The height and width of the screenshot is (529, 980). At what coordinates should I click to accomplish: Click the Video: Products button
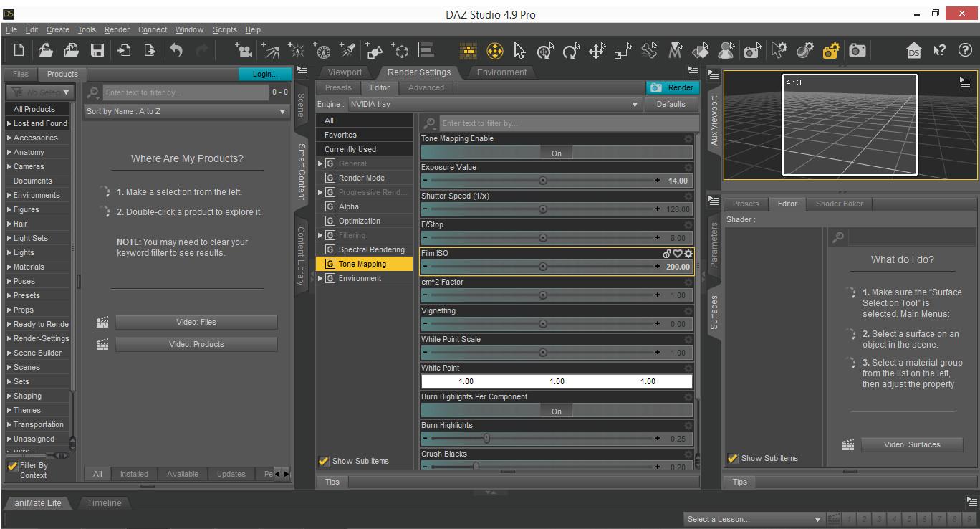point(196,344)
